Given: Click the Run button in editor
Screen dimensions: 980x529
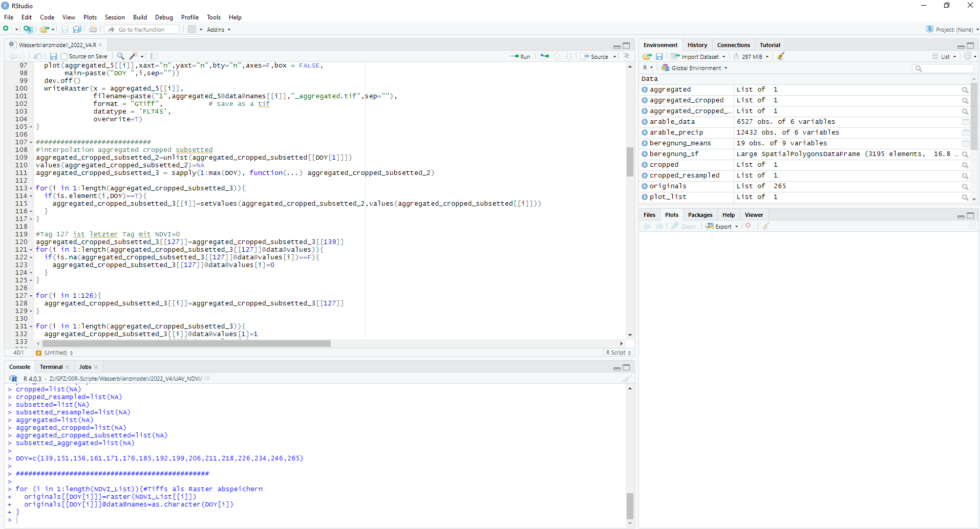Looking at the screenshot, I should click(x=521, y=56).
